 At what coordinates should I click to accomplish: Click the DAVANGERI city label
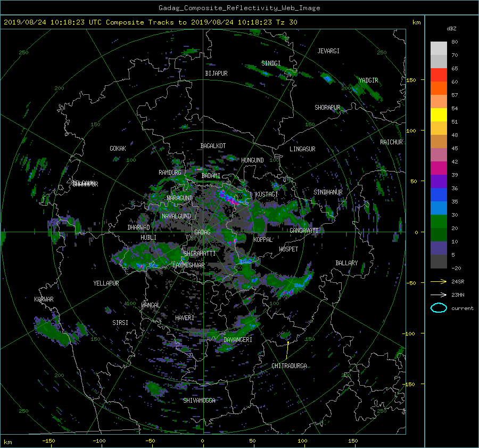[238, 340]
